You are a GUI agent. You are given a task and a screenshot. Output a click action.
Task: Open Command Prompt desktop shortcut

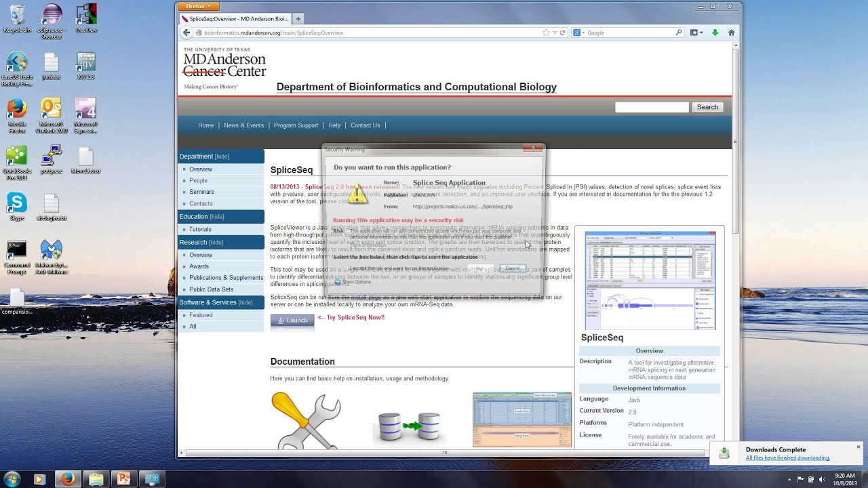click(x=17, y=257)
